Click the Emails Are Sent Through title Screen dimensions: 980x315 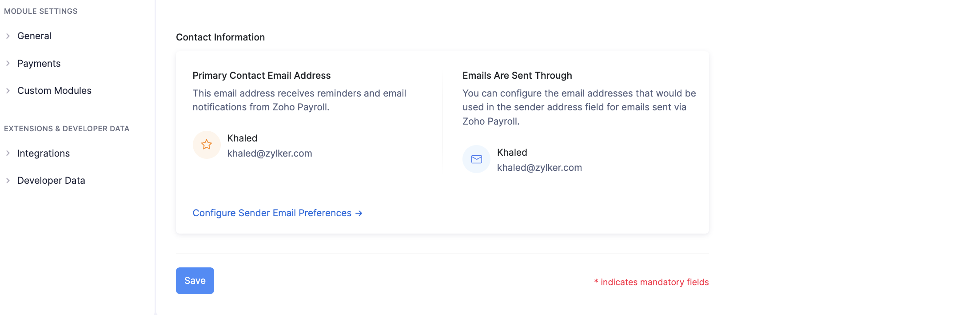(x=517, y=76)
